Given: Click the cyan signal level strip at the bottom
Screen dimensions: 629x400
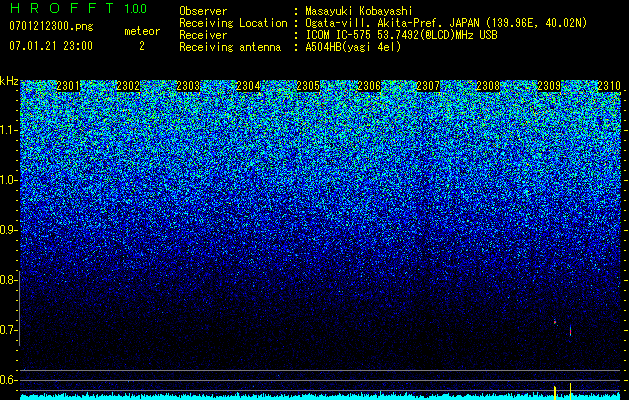Looking at the screenshot, I should (x=321, y=397).
